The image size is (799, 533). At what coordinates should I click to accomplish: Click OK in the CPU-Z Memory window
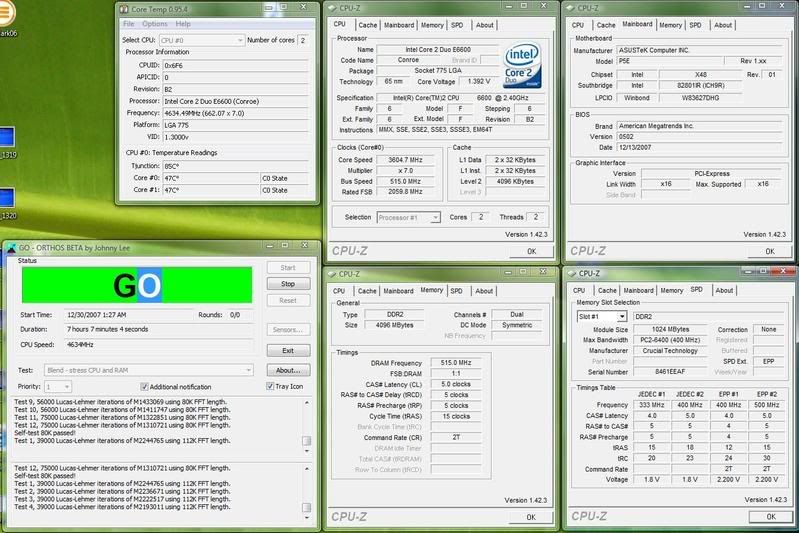click(531, 517)
